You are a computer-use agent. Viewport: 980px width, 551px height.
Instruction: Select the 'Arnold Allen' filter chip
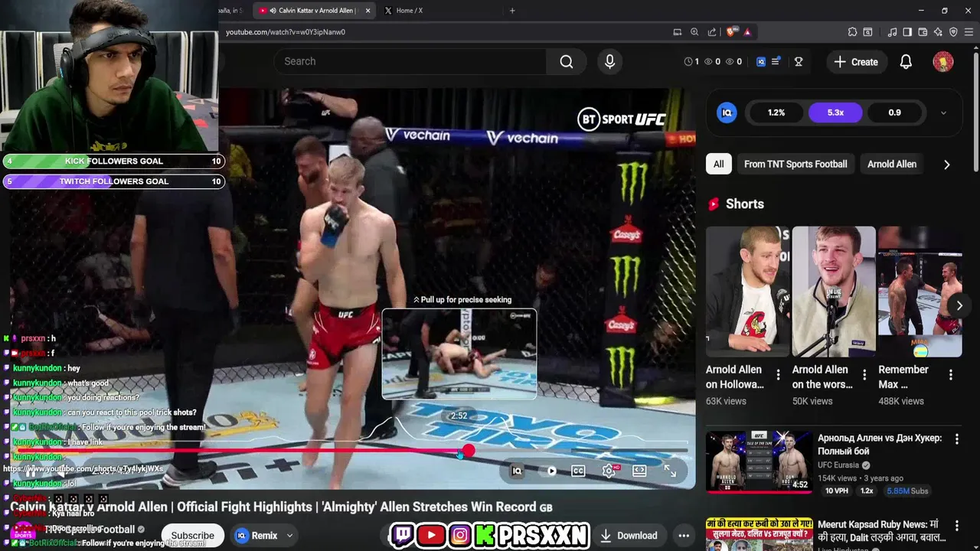pyautogui.click(x=892, y=164)
